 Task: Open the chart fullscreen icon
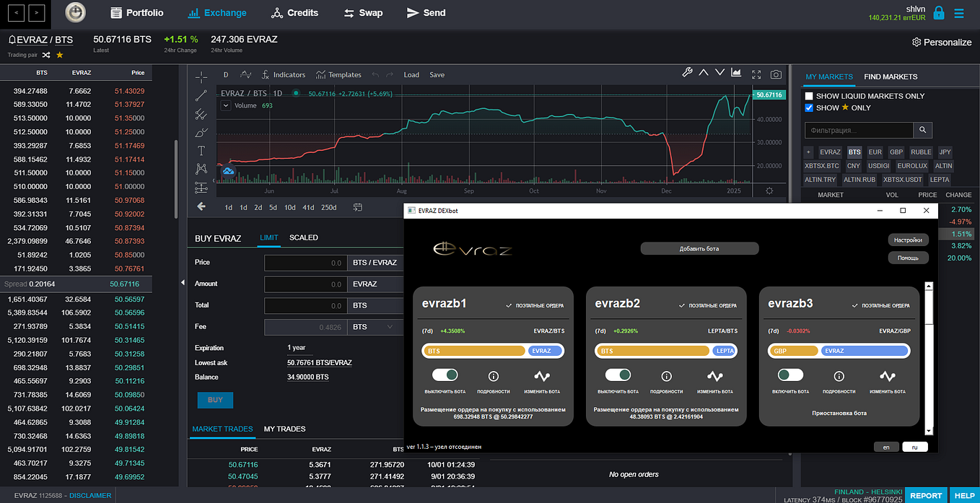[x=756, y=74]
